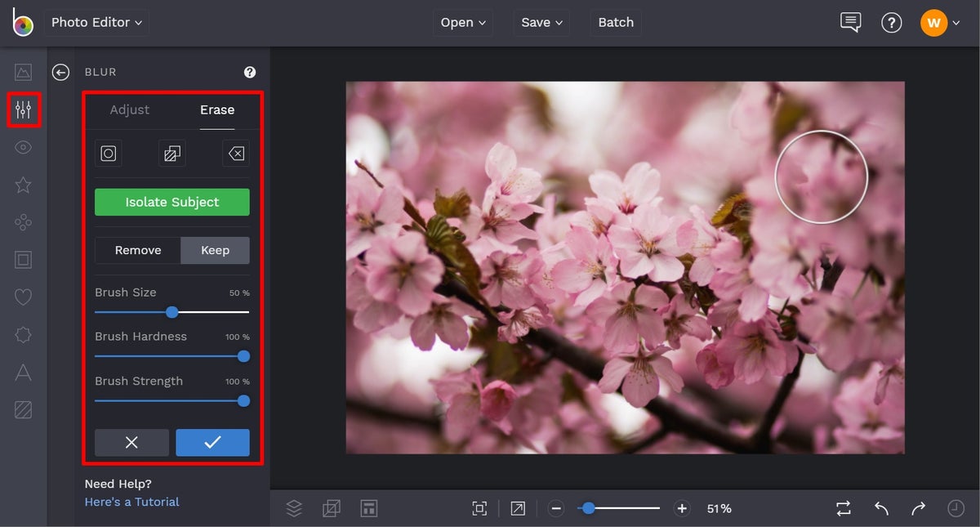980x527 pixels.
Task: Open the Photo Editor dropdown
Action: pos(96,23)
